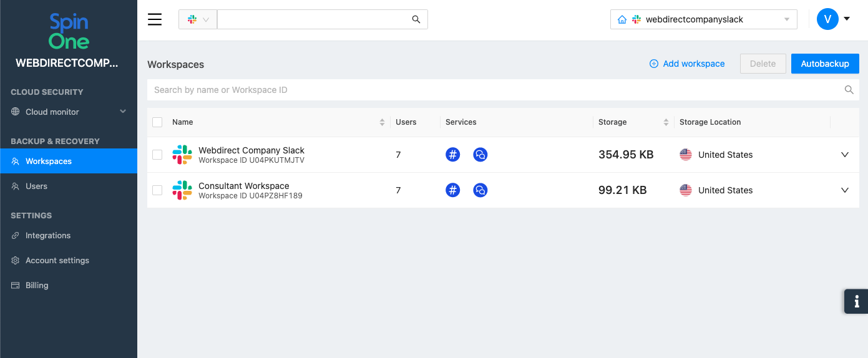Image resolution: width=868 pixels, height=358 pixels.
Task: Expand the Webdirect Company Slack row
Action: (845, 155)
